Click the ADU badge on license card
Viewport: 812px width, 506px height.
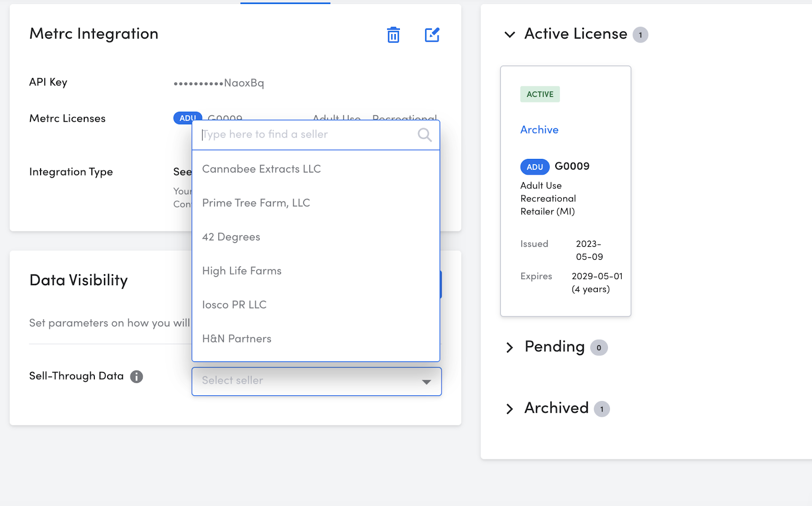click(535, 167)
